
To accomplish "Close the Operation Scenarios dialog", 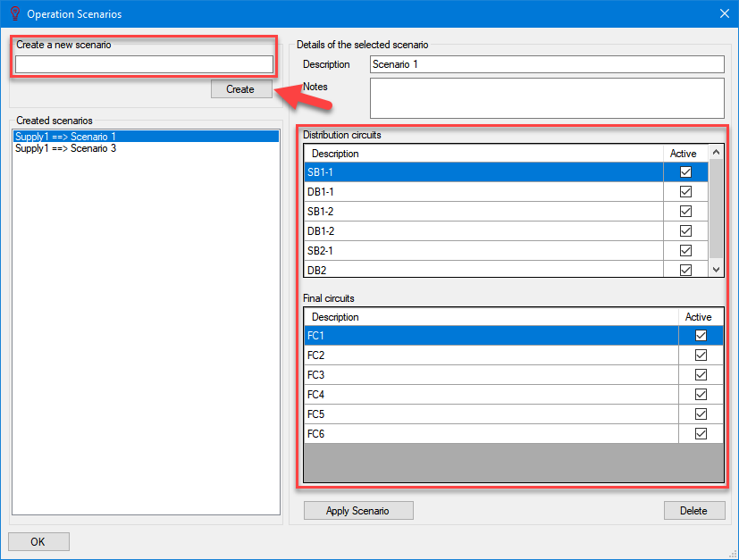I will point(725,13).
